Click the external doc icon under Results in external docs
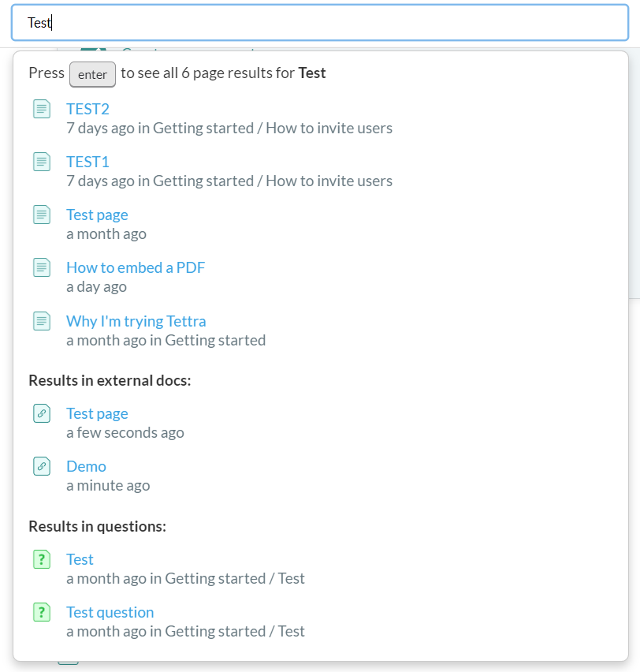 42,413
